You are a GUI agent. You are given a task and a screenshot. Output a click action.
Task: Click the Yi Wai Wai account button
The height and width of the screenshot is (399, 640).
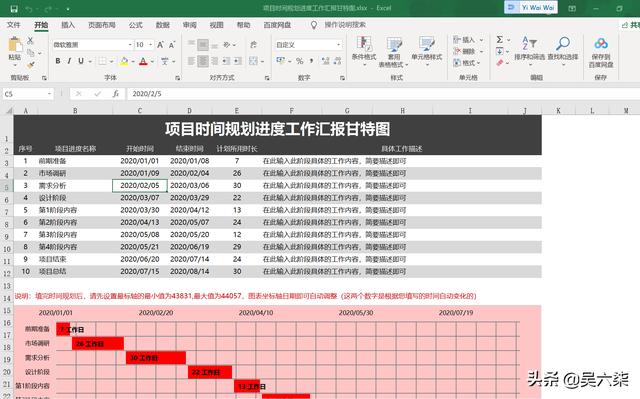(x=531, y=8)
